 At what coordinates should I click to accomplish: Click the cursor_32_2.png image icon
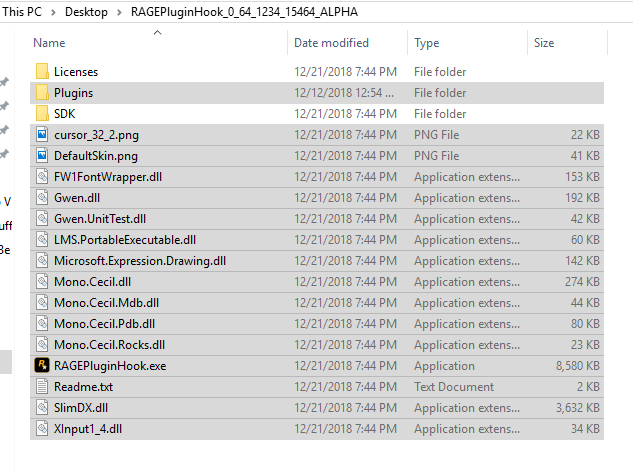(x=42, y=134)
